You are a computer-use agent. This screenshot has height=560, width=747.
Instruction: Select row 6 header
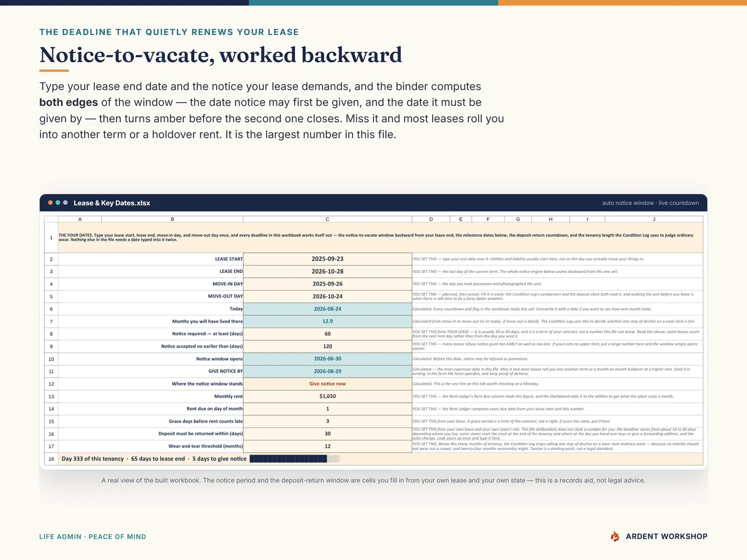point(51,309)
